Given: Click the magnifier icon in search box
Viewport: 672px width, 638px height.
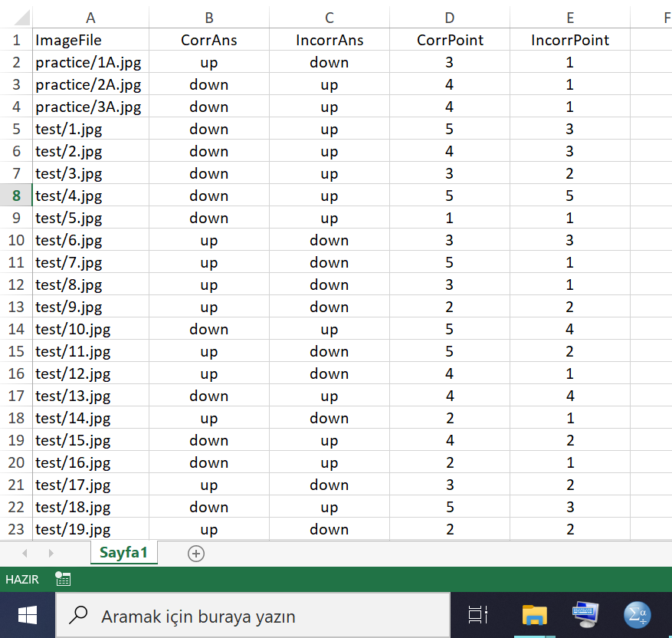Looking at the screenshot, I should click(78, 615).
